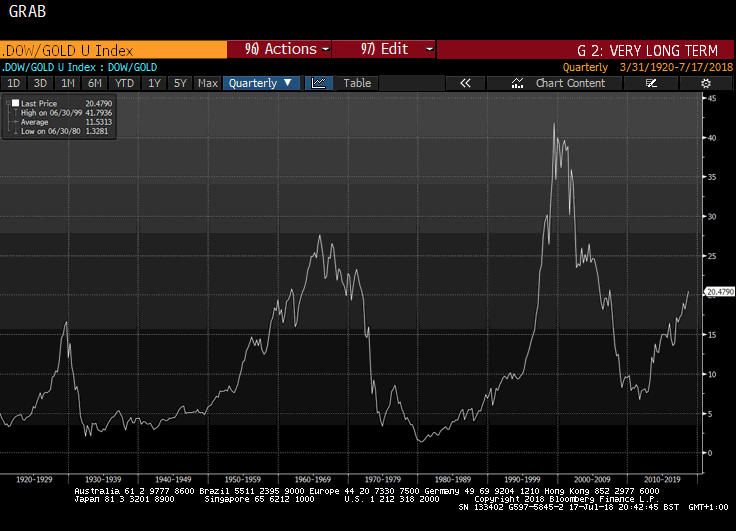This screenshot has height=531, width=736.
Task: Select the 1D time range
Action: coord(14,83)
